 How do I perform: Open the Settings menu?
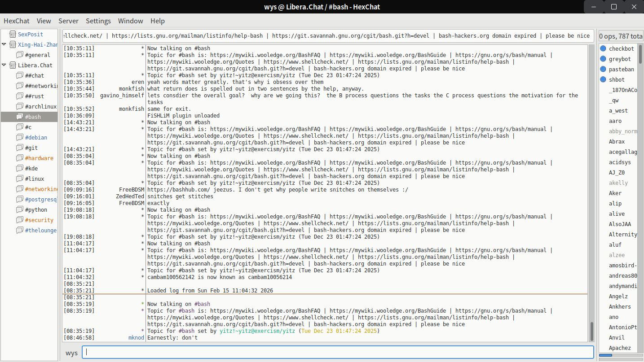pyautogui.click(x=98, y=21)
